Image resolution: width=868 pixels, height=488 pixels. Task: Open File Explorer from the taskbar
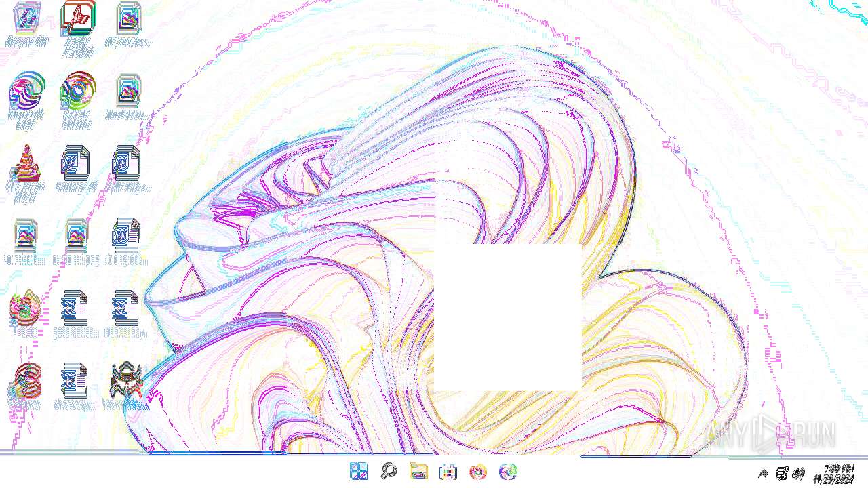pyautogui.click(x=418, y=471)
